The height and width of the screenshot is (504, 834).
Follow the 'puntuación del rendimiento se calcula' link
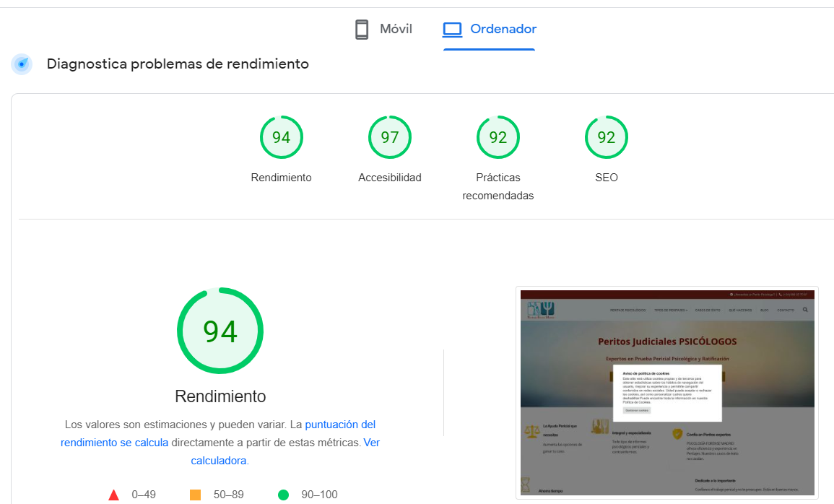click(x=218, y=433)
